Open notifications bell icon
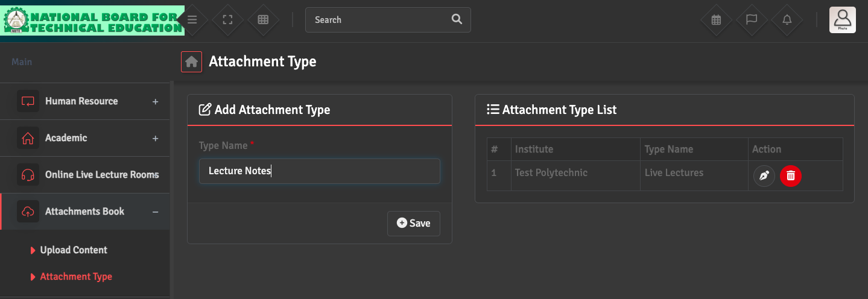Image resolution: width=868 pixels, height=299 pixels. point(787,20)
